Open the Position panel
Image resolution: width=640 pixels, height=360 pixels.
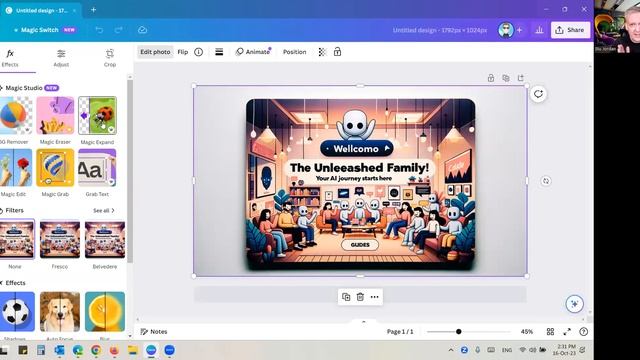point(294,52)
